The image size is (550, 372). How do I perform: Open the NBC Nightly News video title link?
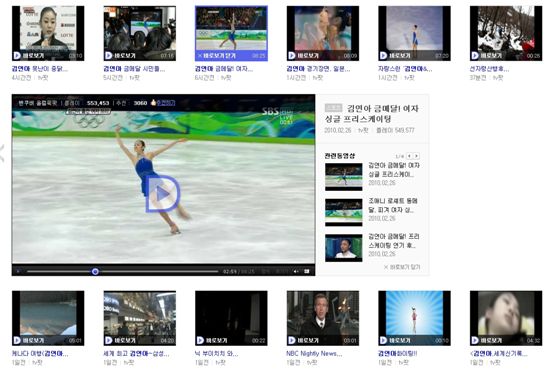314,353
